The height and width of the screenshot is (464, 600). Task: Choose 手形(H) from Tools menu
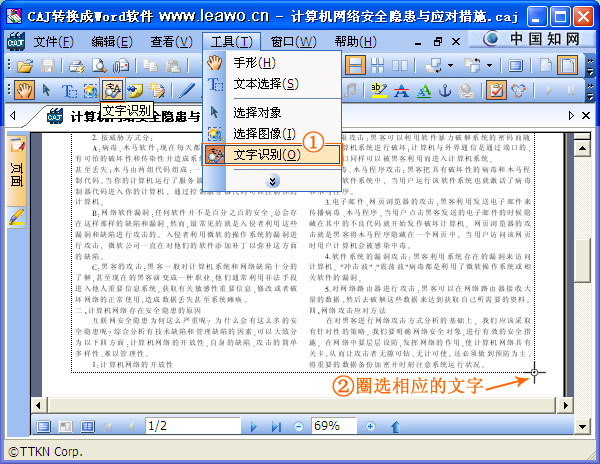(x=272, y=63)
